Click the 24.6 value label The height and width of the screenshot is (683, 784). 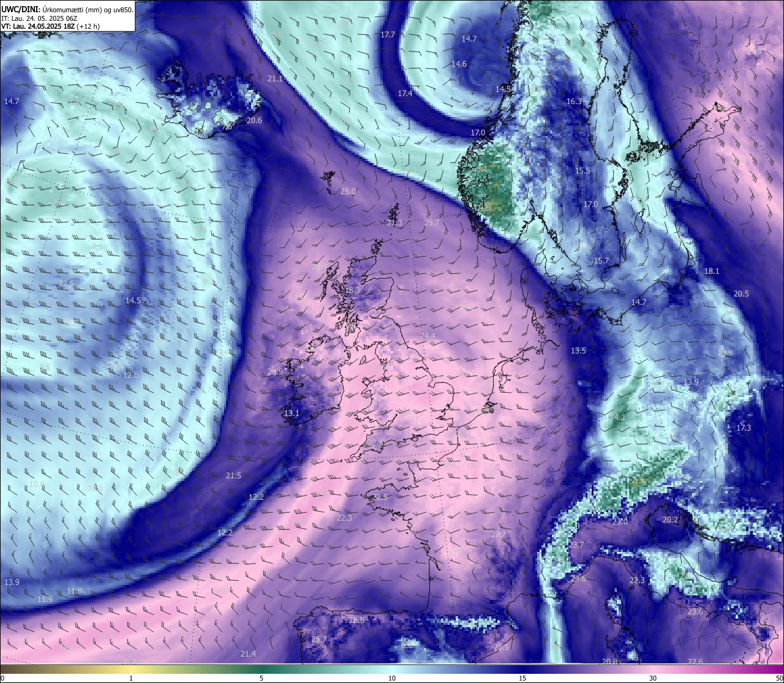[578, 579]
